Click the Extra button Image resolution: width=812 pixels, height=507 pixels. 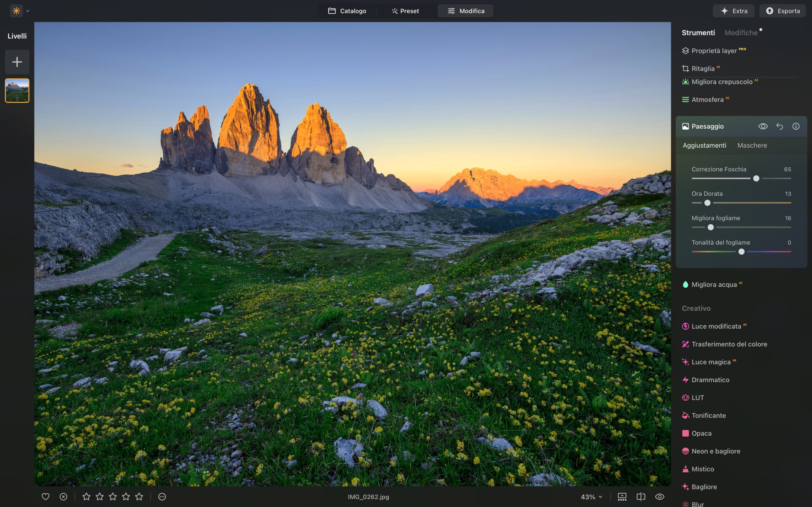point(733,11)
